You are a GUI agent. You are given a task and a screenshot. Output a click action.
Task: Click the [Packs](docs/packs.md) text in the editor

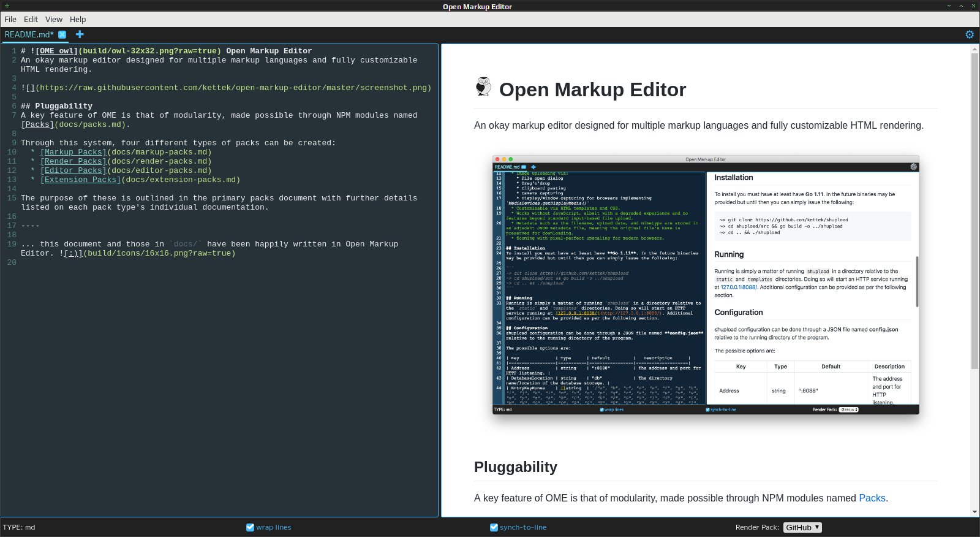click(x=73, y=124)
